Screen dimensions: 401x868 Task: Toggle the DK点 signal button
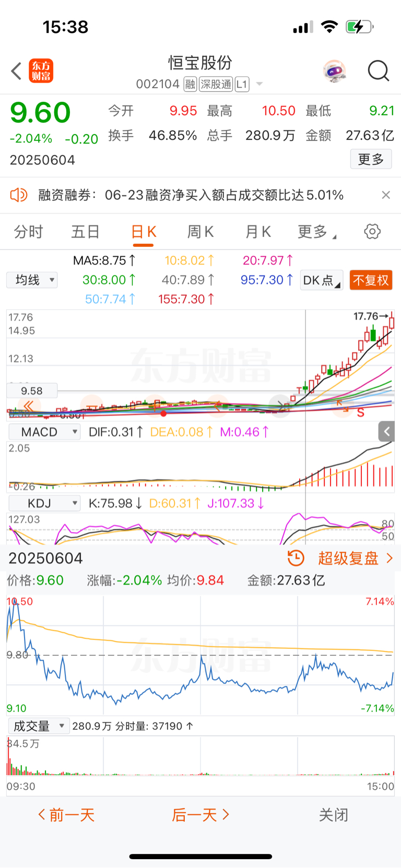click(x=322, y=280)
